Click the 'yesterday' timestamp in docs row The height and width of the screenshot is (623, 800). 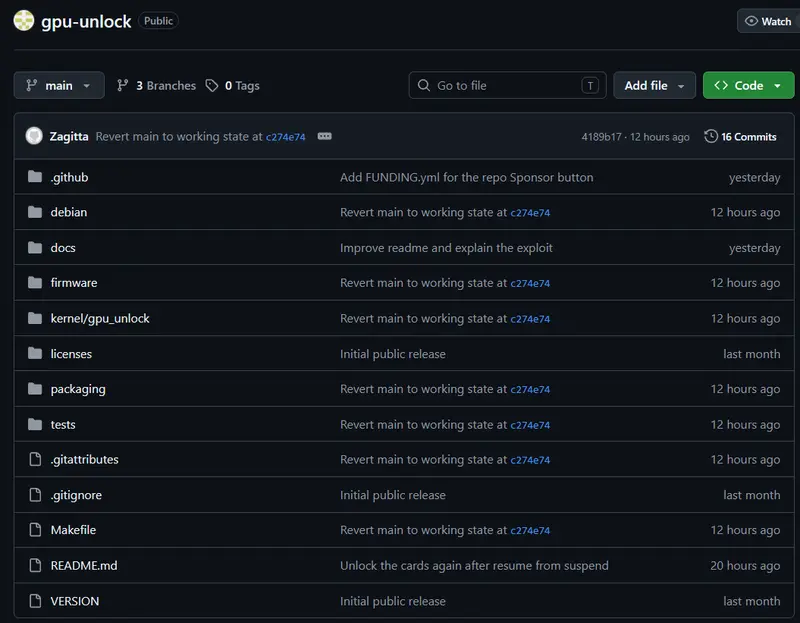[755, 248]
